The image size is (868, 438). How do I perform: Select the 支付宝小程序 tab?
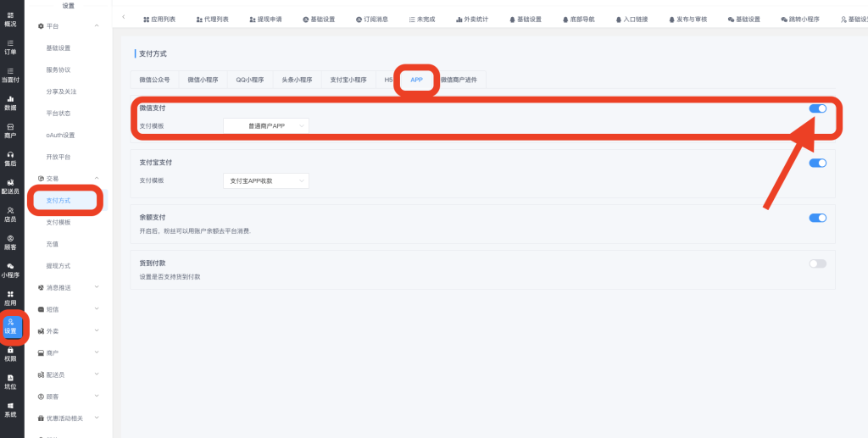[348, 80]
